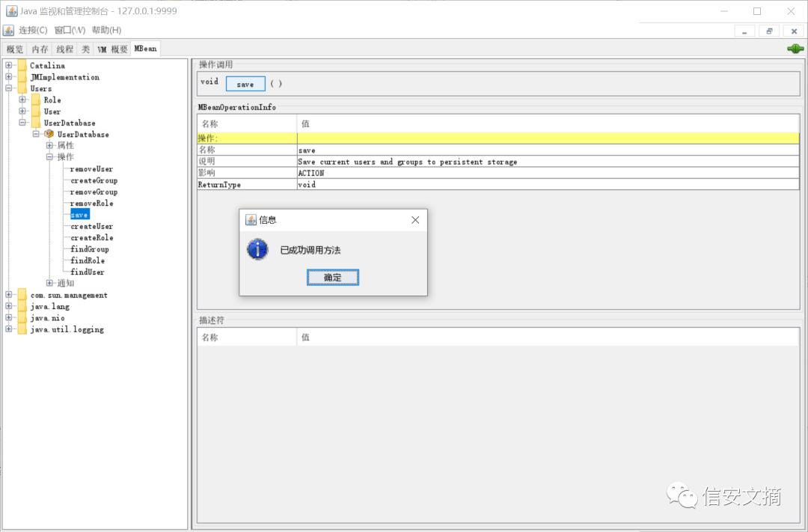Click 值 header in MBeanOperationInfo table
This screenshot has width=808, height=532.
pos(548,123)
